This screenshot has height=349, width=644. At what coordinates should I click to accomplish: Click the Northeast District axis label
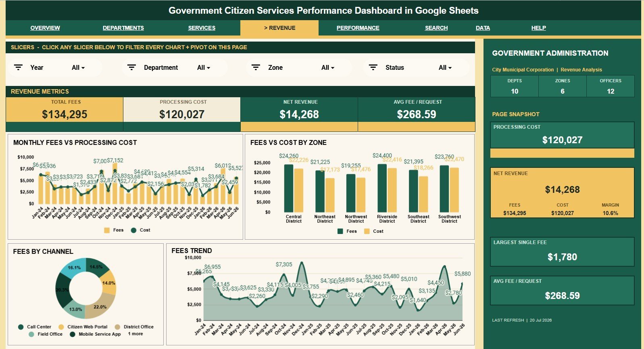tap(325, 219)
